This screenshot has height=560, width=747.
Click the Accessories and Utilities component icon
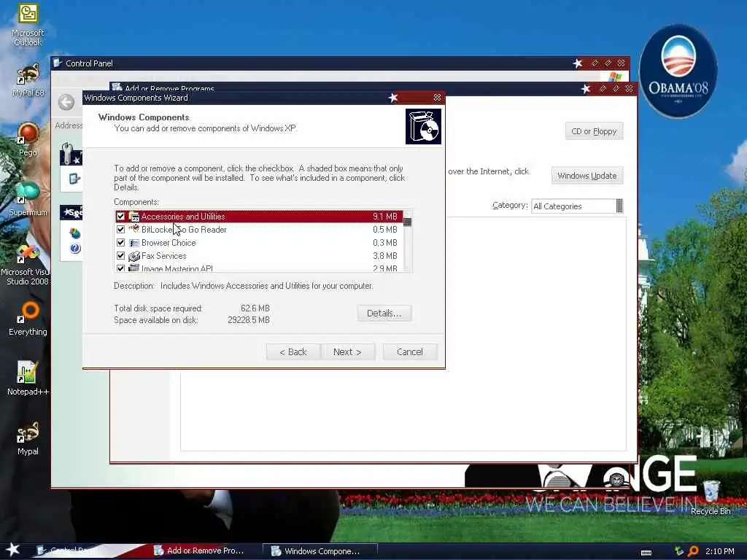pos(134,216)
